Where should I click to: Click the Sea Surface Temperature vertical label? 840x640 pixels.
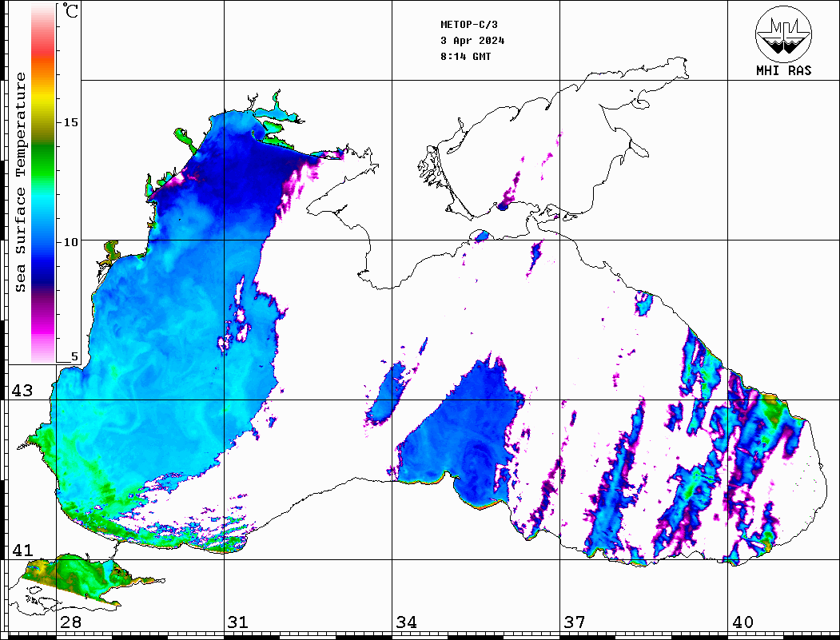pos(21,182)
